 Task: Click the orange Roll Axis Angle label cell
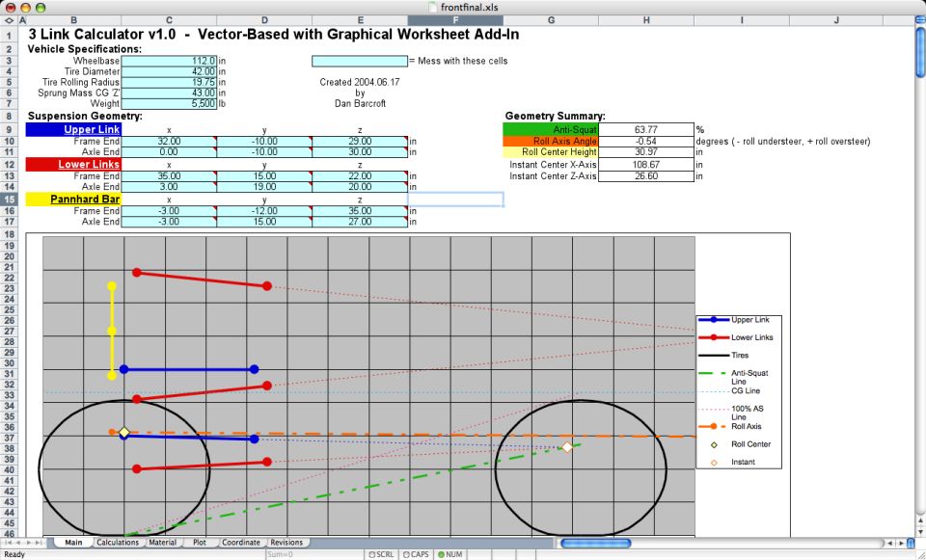point(551,141)
